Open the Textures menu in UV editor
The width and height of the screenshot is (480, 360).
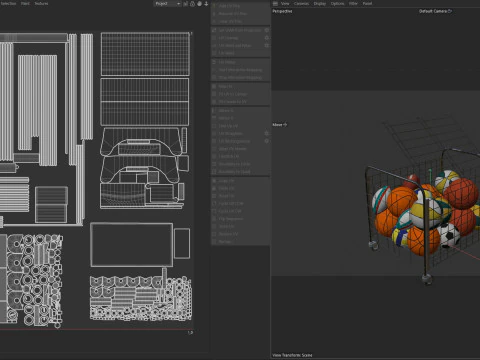[x=41, y=3]
